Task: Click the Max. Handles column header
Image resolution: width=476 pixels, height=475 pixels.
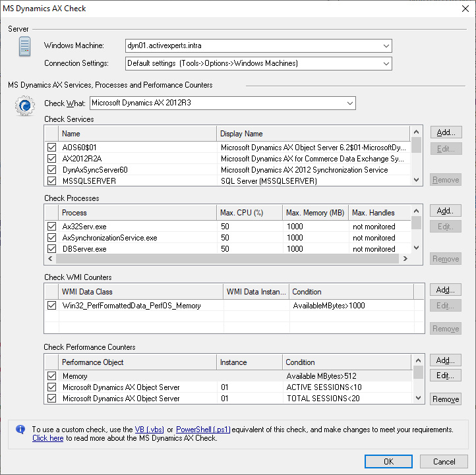Action: [x=380, y=213]
